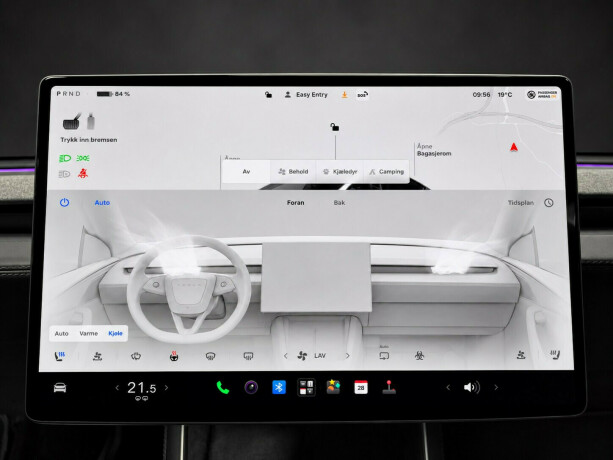This screenshot has height=460, width=613.
Task: Tap the fan speed icon
Action: [302, 356]
